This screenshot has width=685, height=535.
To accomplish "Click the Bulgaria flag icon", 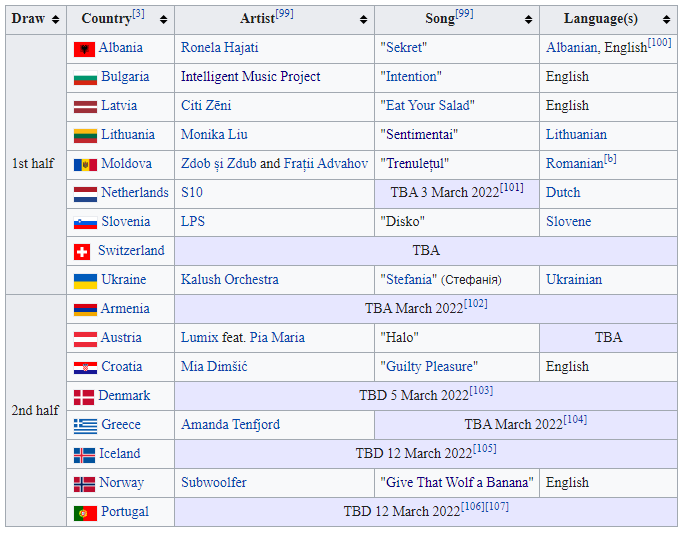I will pyautogui.click(x=84, y=78).
